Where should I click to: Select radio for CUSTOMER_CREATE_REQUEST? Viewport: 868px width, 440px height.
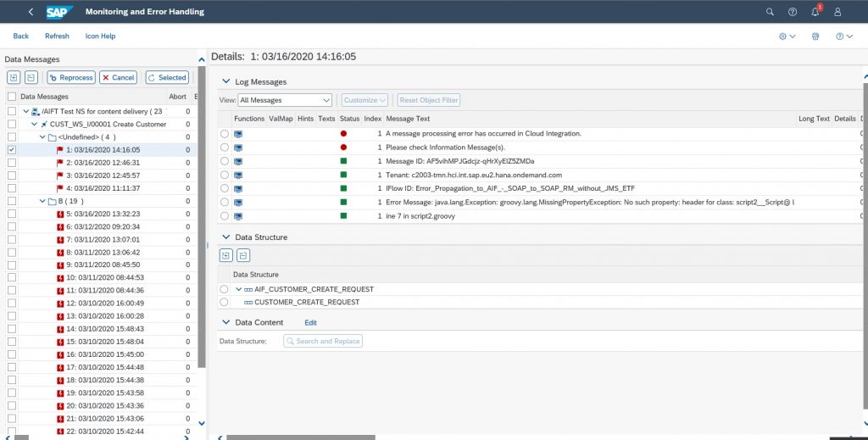pos(224,302)
